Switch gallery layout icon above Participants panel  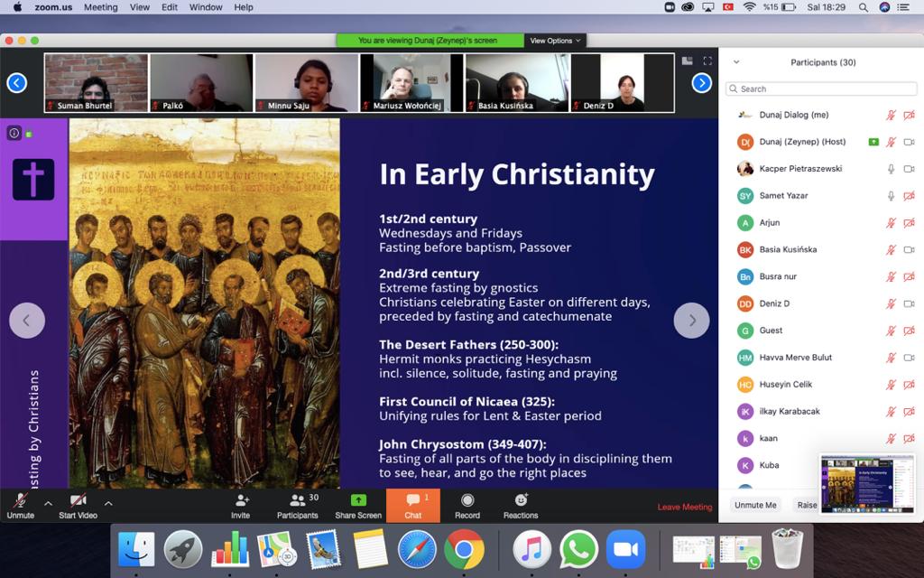point(687,61)
